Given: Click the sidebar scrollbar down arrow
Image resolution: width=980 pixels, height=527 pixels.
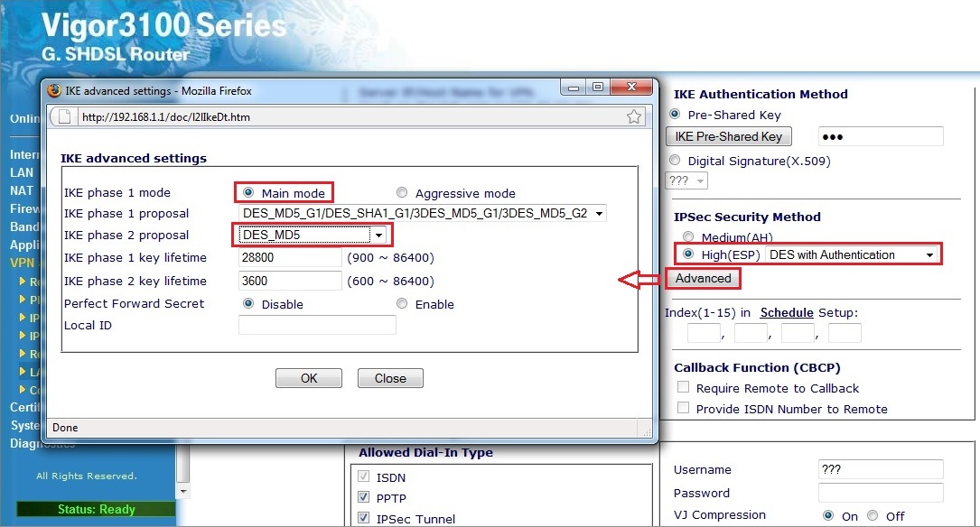Looking at the screenshot, I should (x=183, y=492).
